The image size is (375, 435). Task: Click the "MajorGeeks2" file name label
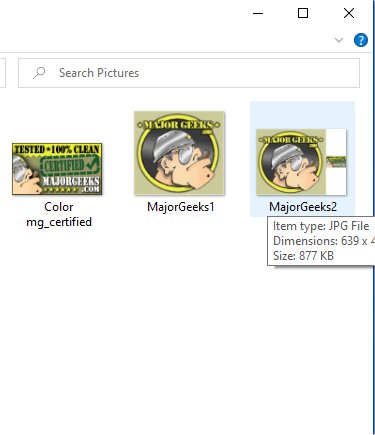[303, 207]
